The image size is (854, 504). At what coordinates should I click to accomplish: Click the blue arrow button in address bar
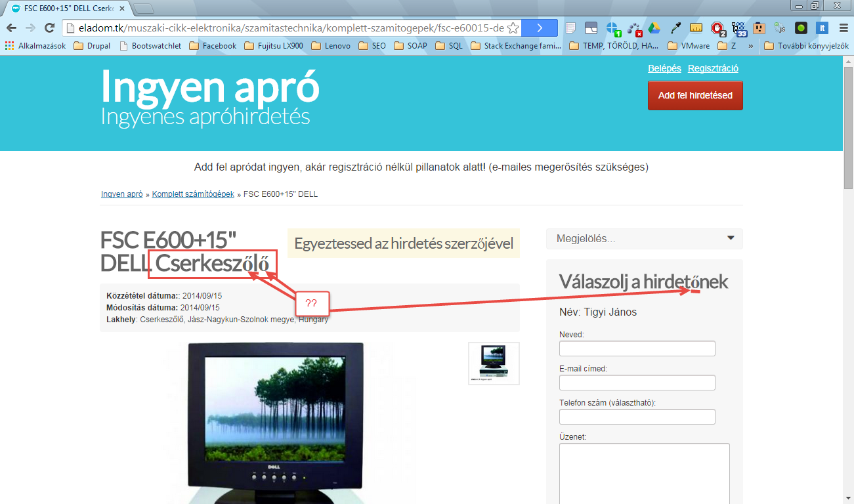[540, 28]
